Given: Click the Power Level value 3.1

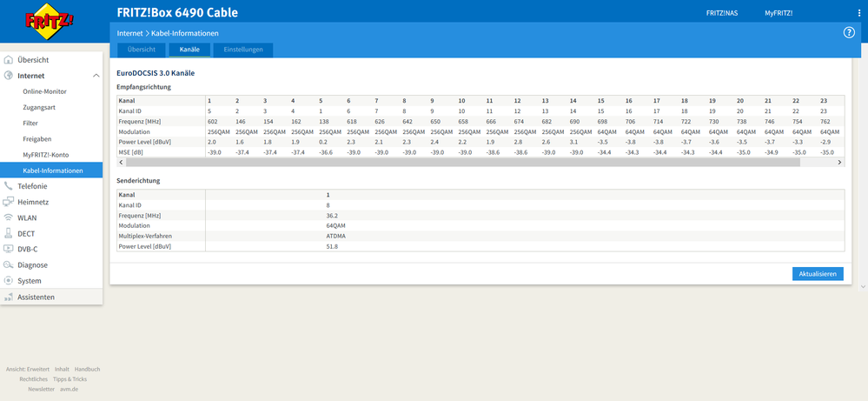Looking at the screenshot, I should 574,142.
